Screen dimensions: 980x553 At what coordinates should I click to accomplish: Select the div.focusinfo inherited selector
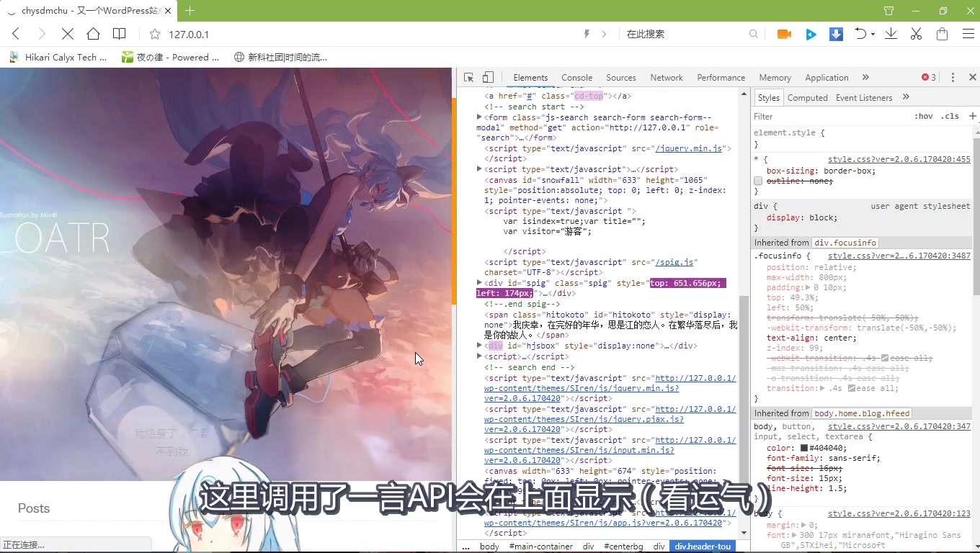coord(845,243)
